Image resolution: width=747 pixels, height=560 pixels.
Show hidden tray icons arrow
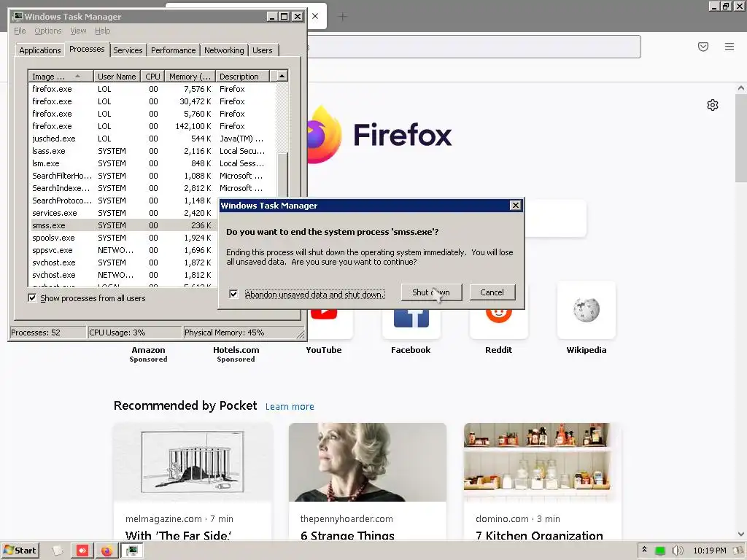(x=645, y=550)
